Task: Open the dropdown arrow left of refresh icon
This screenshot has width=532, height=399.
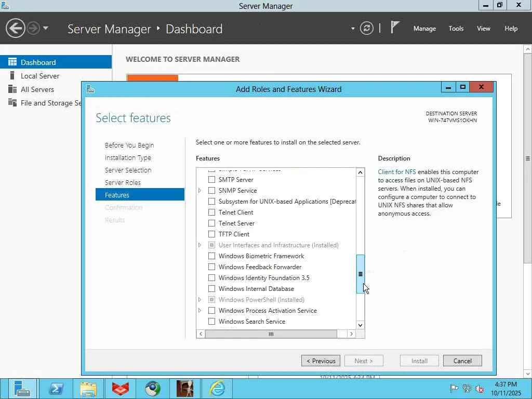Action: tap(353, 29)
